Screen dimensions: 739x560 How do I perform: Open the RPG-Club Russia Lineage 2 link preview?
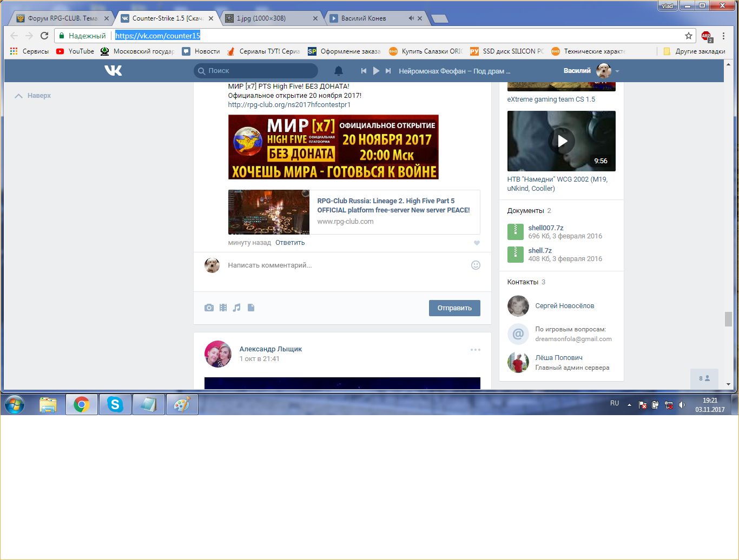pyautogui.click(x=354, y=212)
